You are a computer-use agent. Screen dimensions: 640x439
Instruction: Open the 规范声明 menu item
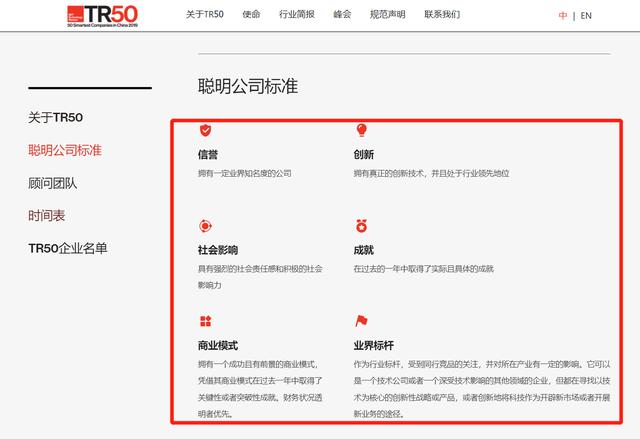[387, 15]
